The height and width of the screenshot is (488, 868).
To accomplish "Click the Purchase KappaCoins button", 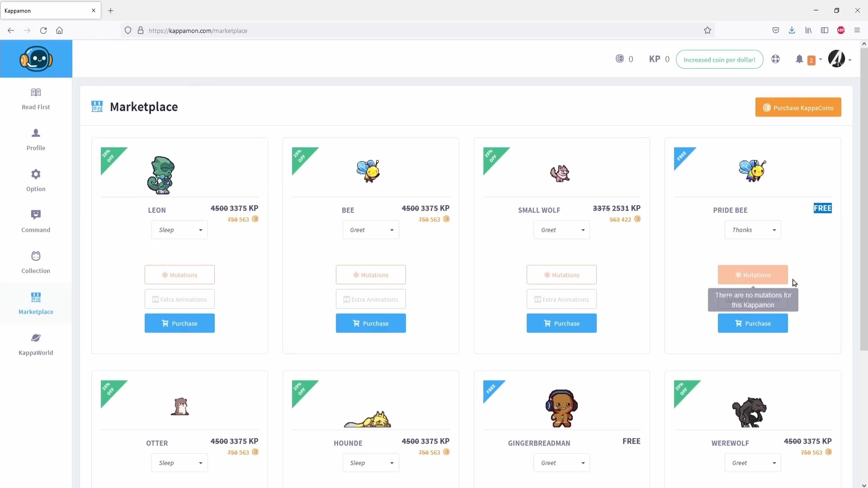I will pyautogui.click(x=798, y=108).
